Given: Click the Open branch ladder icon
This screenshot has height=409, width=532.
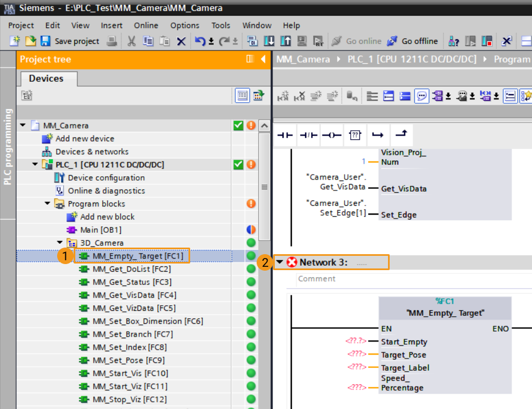Looking at the screenshot, I should tap(378, 135).
